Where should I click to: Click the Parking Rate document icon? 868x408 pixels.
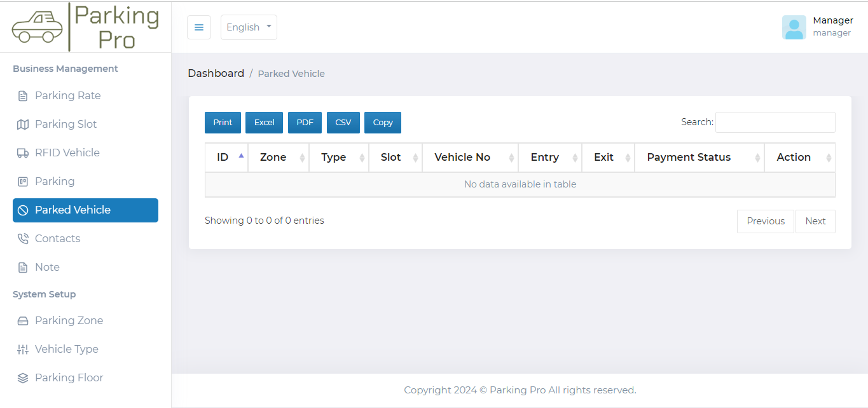23,96
